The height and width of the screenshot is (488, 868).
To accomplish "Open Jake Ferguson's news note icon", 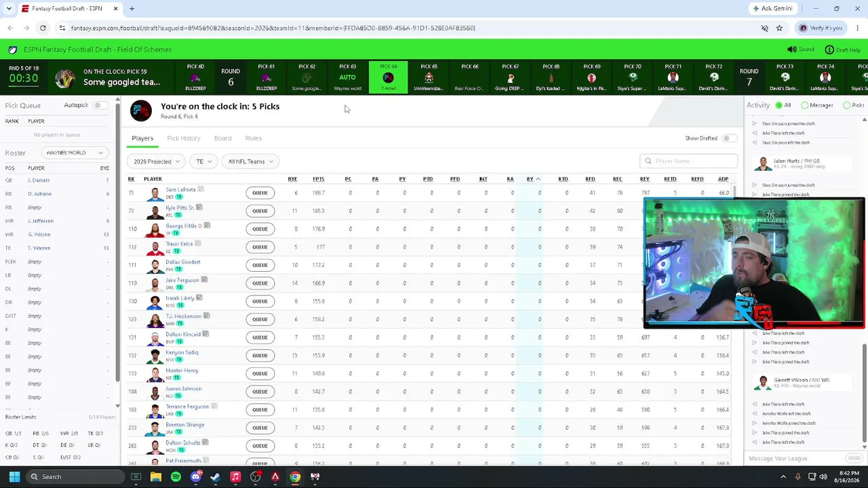I will point(204,279).
